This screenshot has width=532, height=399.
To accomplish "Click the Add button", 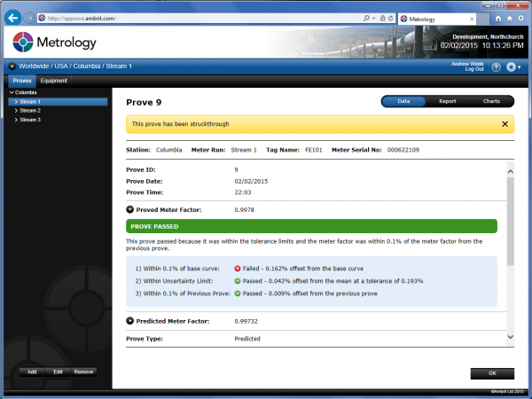I will [x=32, y=372].
